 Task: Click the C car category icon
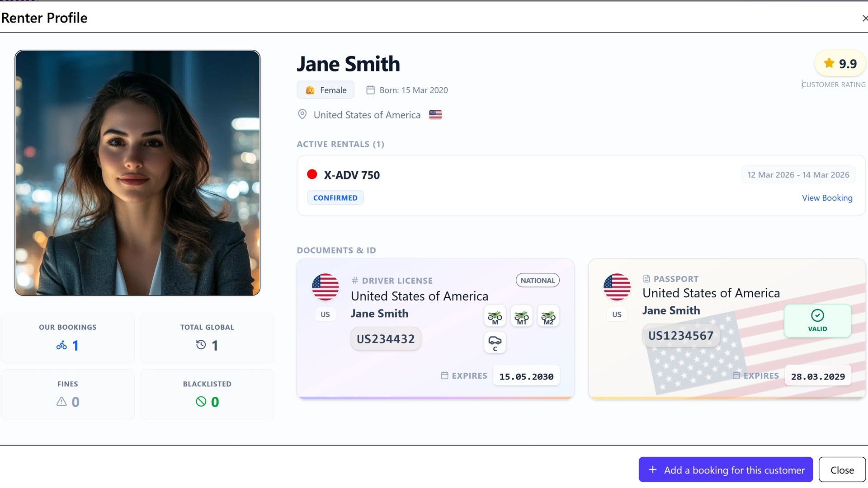[x=495, y=343]
